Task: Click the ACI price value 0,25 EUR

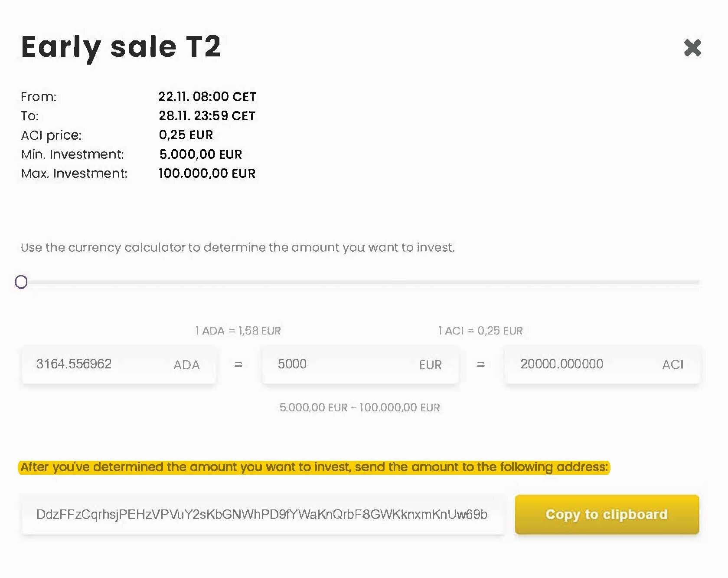Action: 186,135
